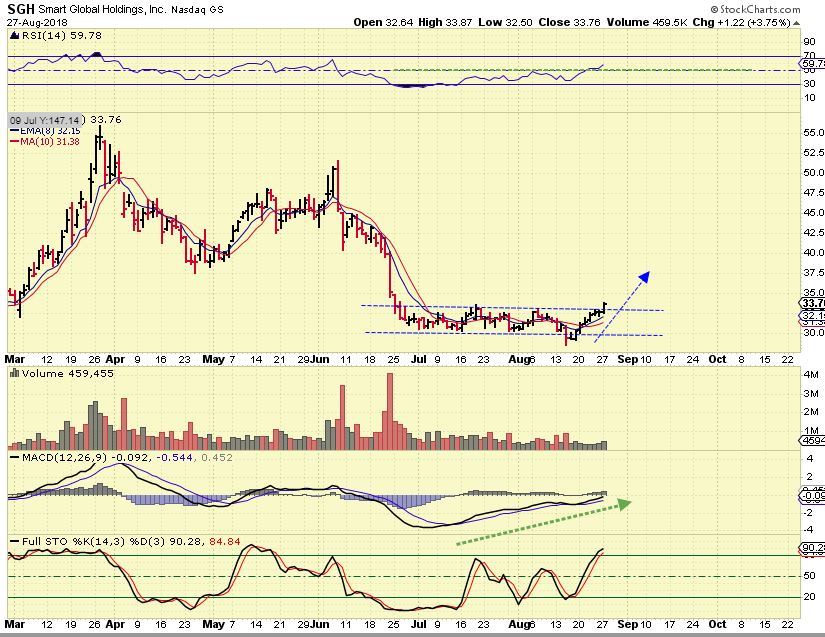This screenshot has height=637, width=825.
Task: Click the Close 33.76 value in header
Action: pos(569,22)
